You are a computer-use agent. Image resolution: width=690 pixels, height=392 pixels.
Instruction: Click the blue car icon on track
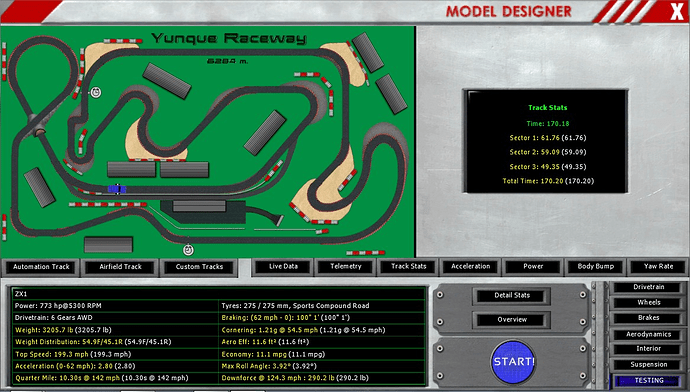point(117,189)
